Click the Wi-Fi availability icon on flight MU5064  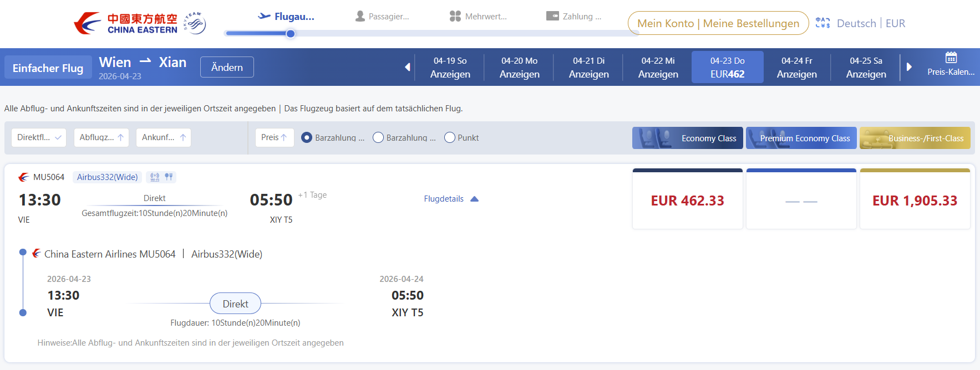point(155,177)
